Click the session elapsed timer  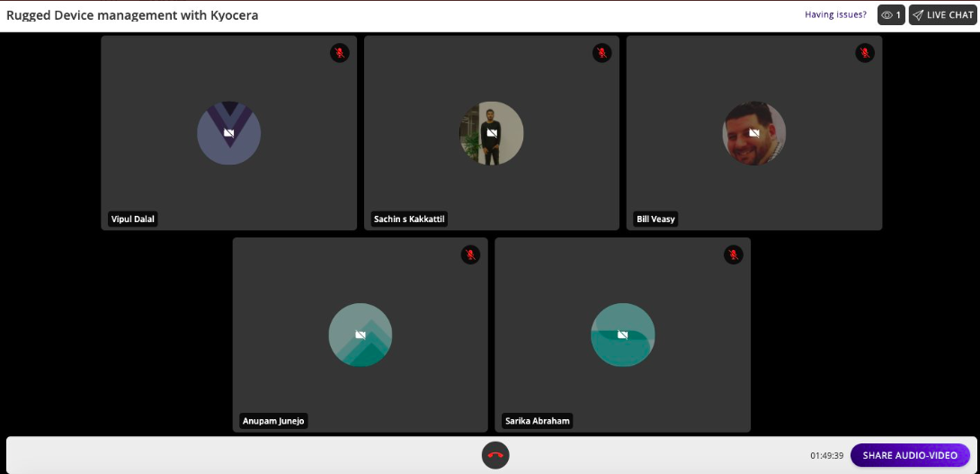click(826, 456)
